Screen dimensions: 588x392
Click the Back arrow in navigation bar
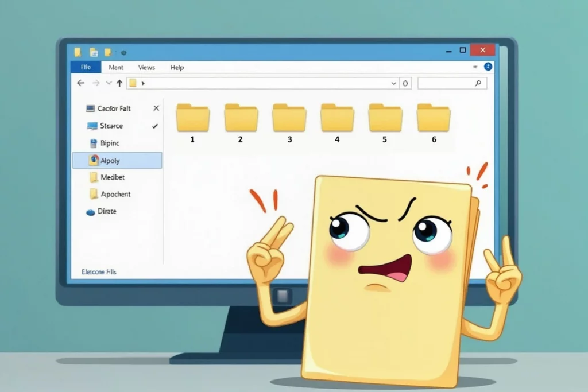[x=80, y=83]
